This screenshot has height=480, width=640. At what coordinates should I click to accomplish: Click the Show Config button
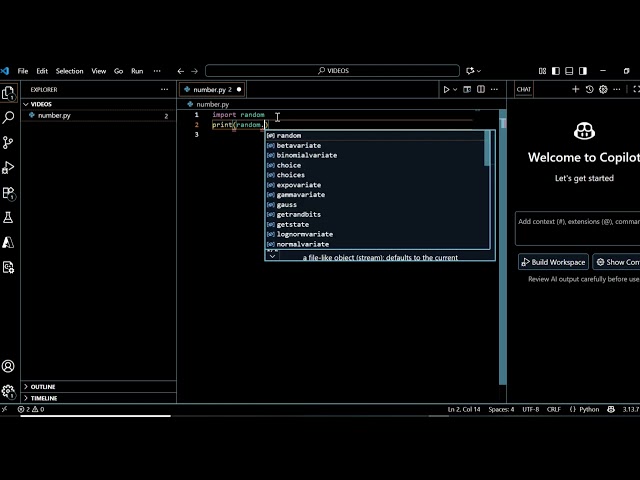click(x=616, y=262)
